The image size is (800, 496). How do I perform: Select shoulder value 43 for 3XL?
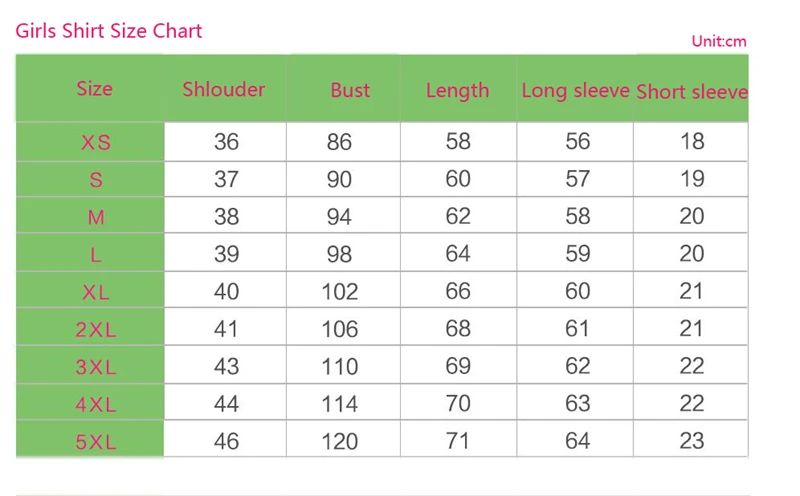click(226, 366)
